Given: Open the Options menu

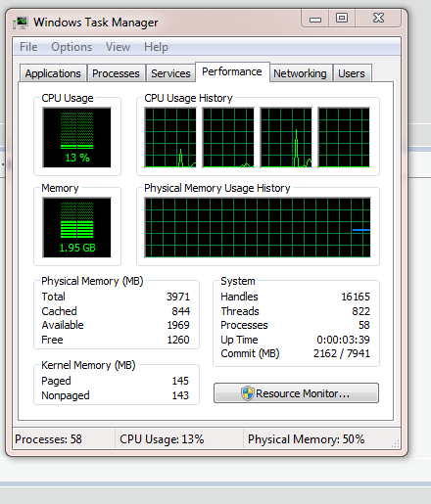Looking at the screenshot, I should [x=72, y=47].
